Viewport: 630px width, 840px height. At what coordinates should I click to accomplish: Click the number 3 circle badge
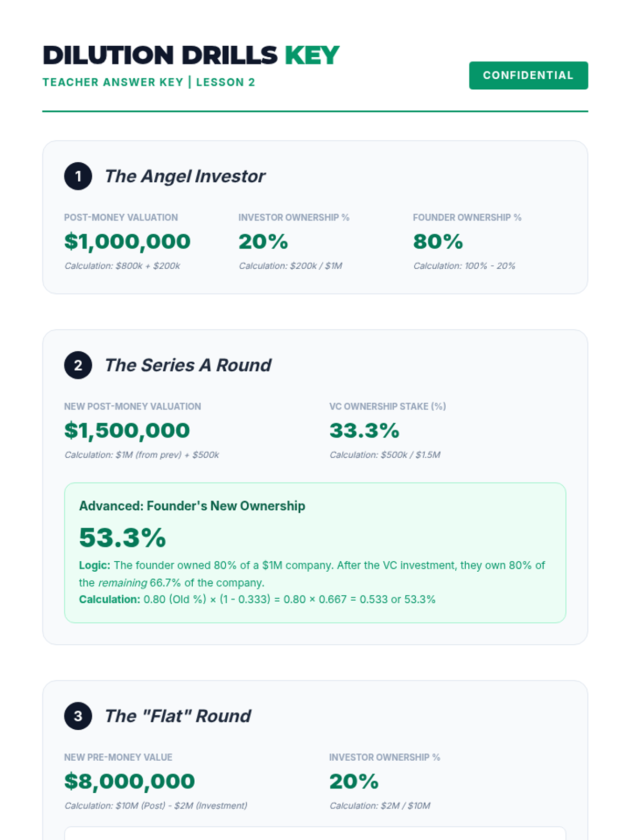coord(78,716)
